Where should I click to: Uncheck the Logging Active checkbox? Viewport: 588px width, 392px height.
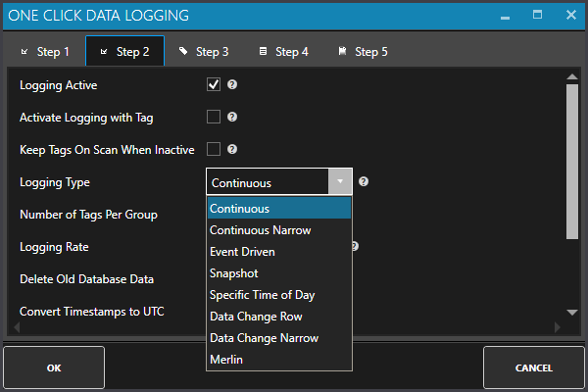[214, 85]
